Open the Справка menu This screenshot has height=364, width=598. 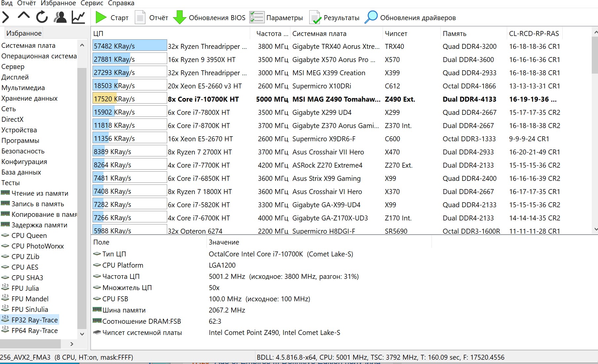point(121,3)
